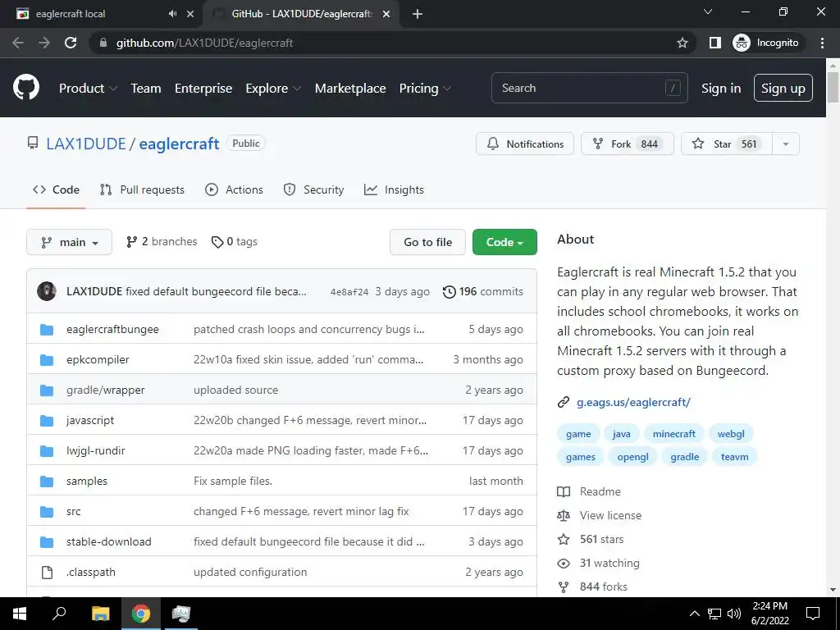The image size is (840, 630).
Task: View the 2 branches link
Action: (x=162, y=242)
